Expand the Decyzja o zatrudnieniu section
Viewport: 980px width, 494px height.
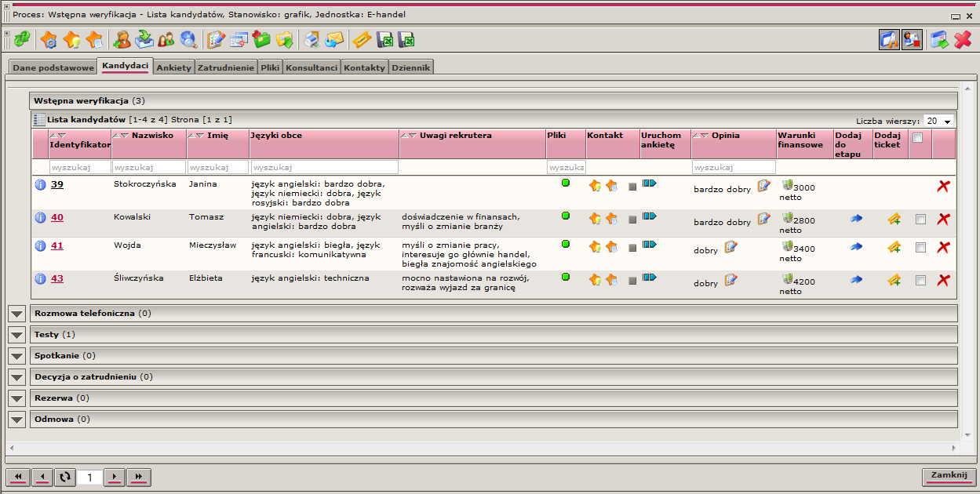(x=17, y=377)
